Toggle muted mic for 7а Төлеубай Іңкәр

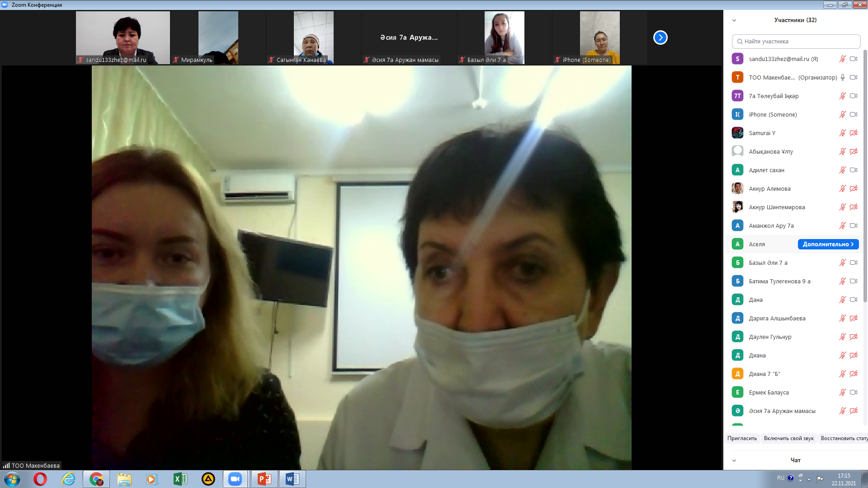coord(843,96)
